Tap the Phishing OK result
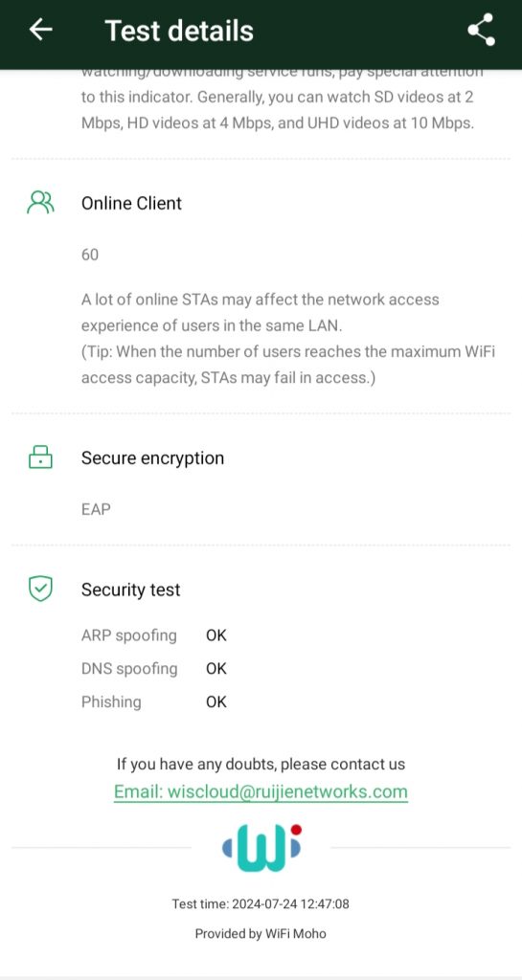Screen dimensions: 522x980 pos(216,702)
